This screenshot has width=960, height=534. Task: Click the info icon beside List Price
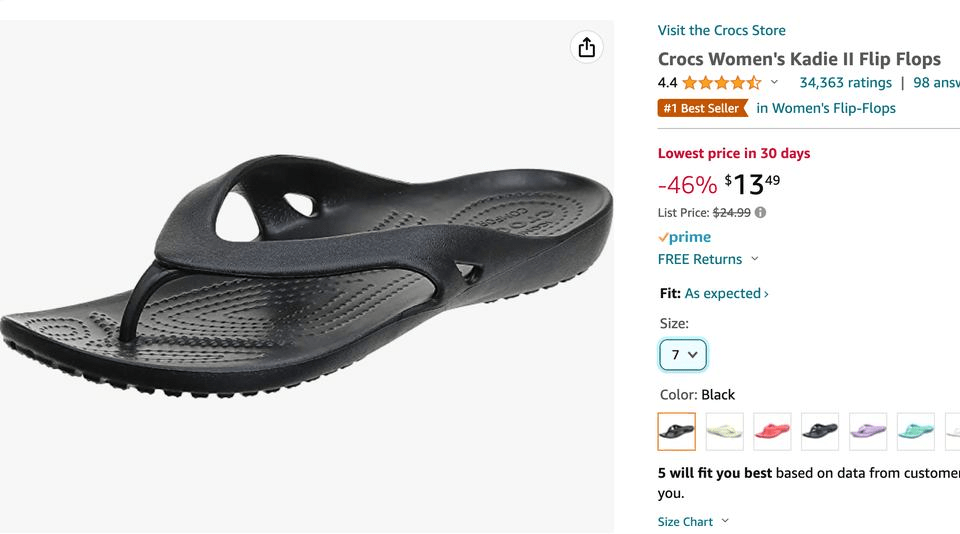click(x=761, y=212)
